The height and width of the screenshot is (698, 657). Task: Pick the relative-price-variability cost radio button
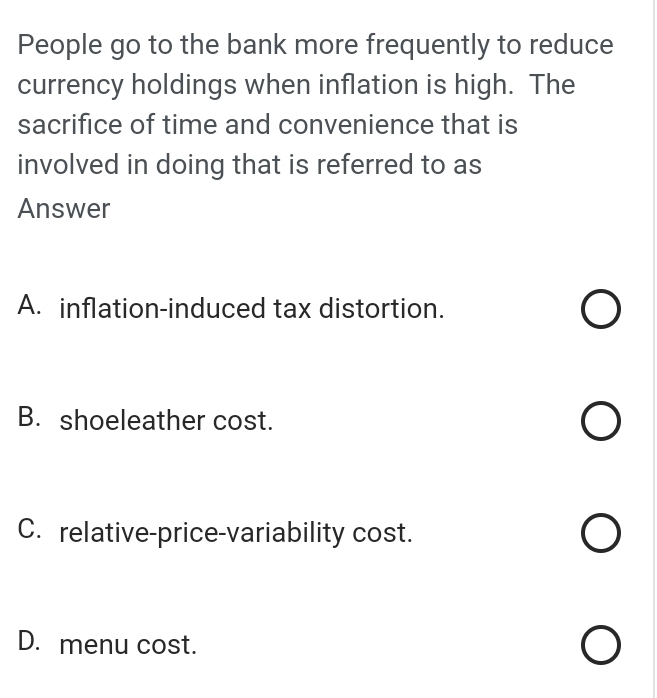click(x=600, y=533)
